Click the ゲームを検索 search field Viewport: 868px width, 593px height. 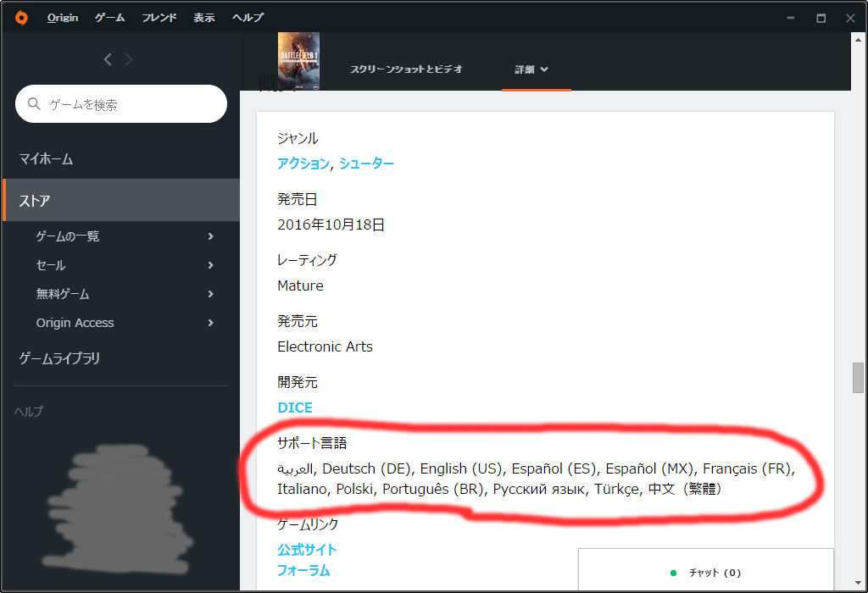click(x=121, y=104)
